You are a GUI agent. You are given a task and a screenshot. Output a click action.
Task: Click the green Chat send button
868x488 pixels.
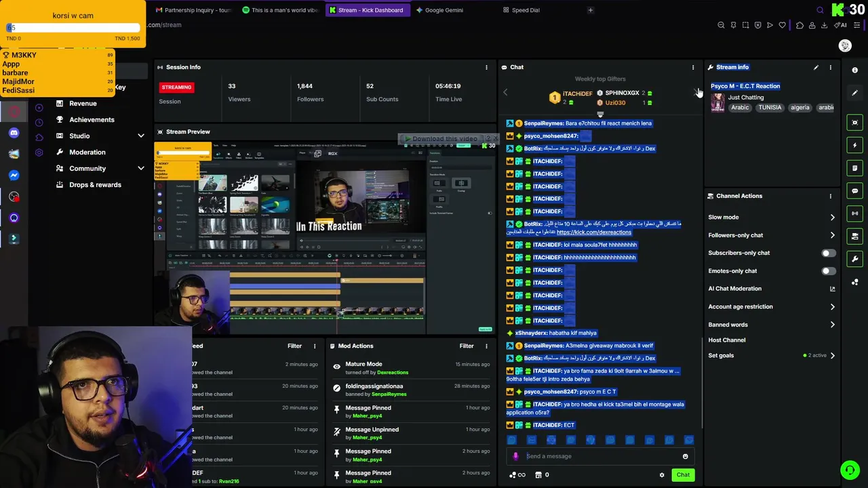[683, 475]
